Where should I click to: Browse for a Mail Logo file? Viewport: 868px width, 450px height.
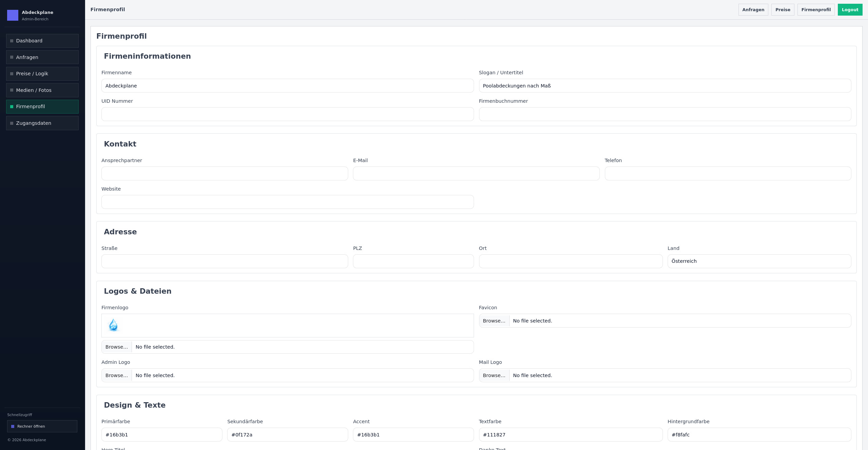pyautogui.click(x=494, y=375)
